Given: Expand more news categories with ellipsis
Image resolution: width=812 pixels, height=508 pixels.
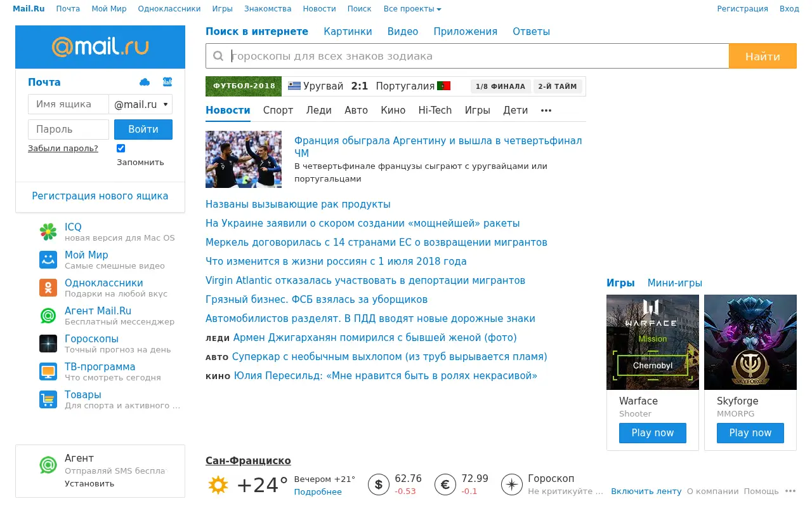Looking at the screenshot, I should (546, 110).
